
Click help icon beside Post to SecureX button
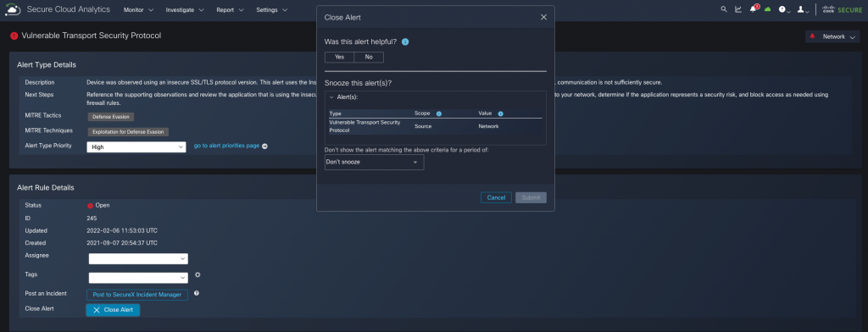(x=197, y=293)
